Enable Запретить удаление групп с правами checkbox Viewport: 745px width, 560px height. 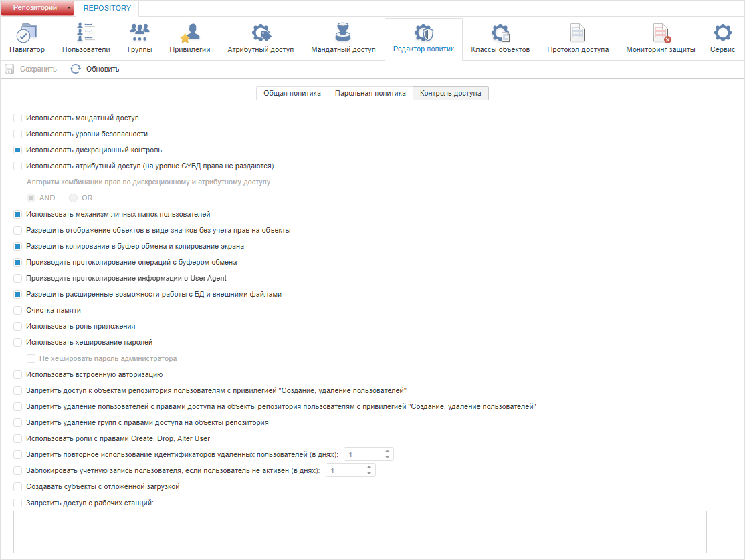point(17,423)
